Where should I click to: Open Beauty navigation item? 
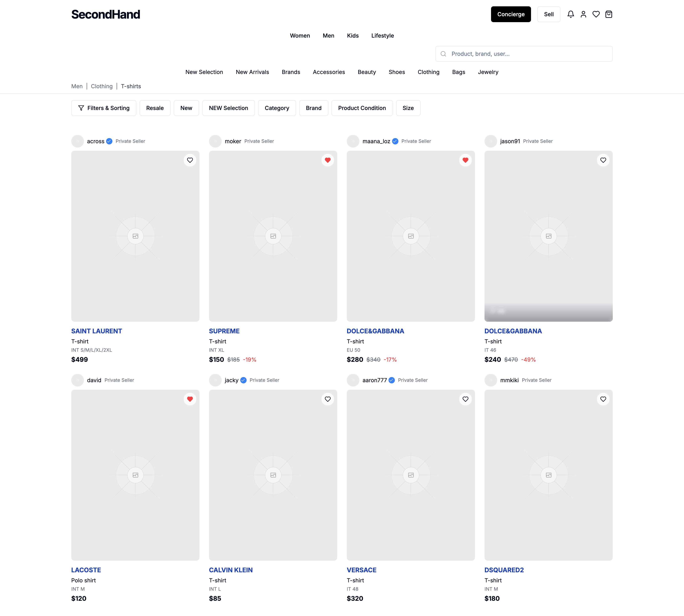367,72
